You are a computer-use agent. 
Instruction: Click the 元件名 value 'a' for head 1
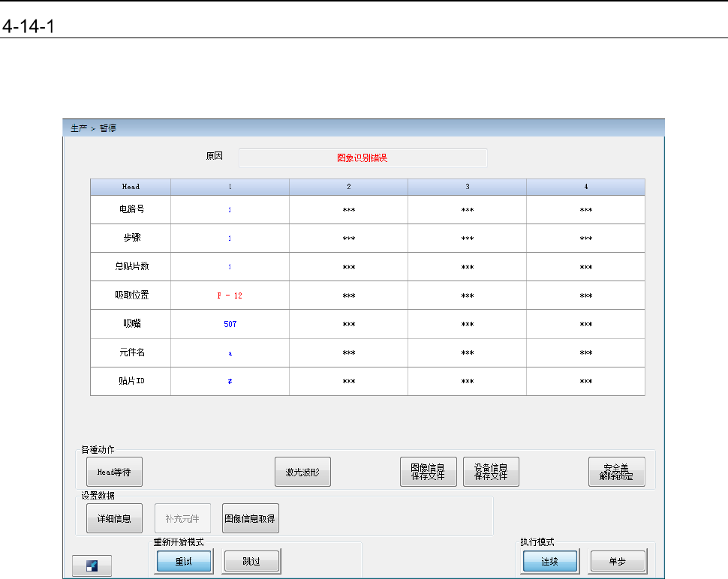pyautogui.click(x=230, y=353)
